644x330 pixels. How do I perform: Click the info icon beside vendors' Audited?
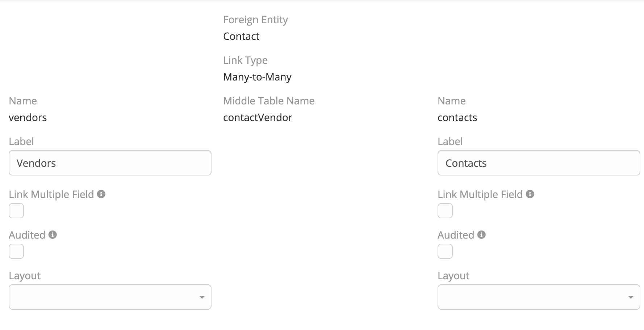(x=53, y=235)
